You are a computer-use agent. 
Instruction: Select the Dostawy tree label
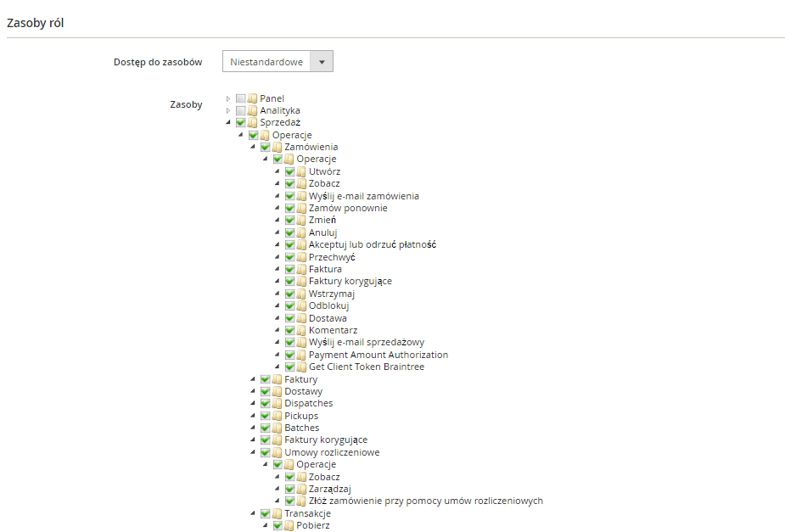point(303,391)
